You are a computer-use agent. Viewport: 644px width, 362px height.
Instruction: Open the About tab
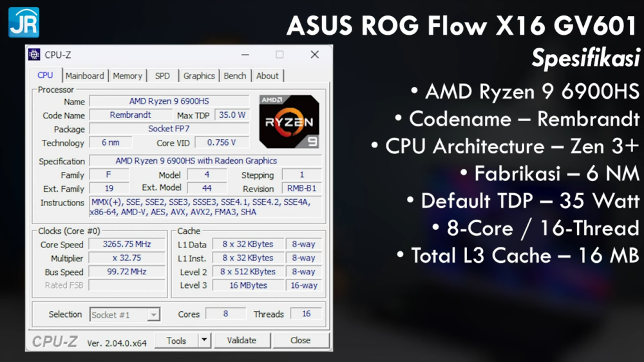267,76
